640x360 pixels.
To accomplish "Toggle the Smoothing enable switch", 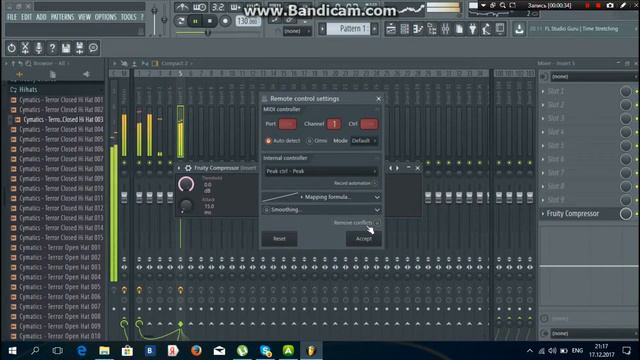I will pyautogui.click(x=267, y=210).
